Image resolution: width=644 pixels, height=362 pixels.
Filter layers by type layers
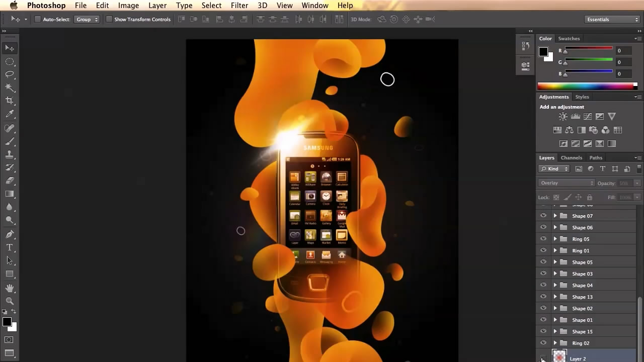(603, 169)
